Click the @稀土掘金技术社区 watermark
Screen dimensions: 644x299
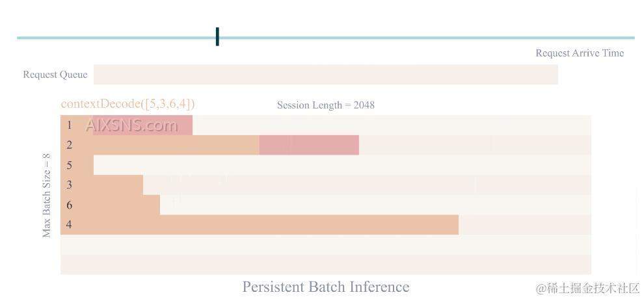(x=587, y=288)
